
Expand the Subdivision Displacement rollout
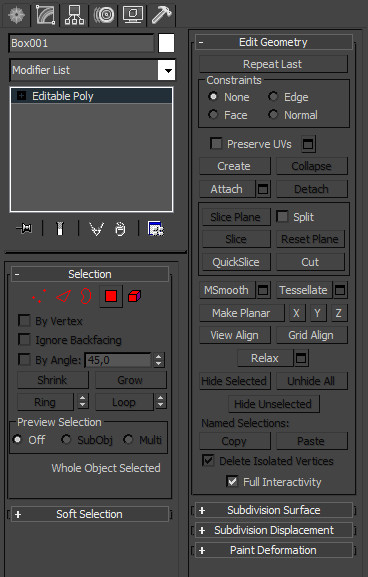(274, 530)
